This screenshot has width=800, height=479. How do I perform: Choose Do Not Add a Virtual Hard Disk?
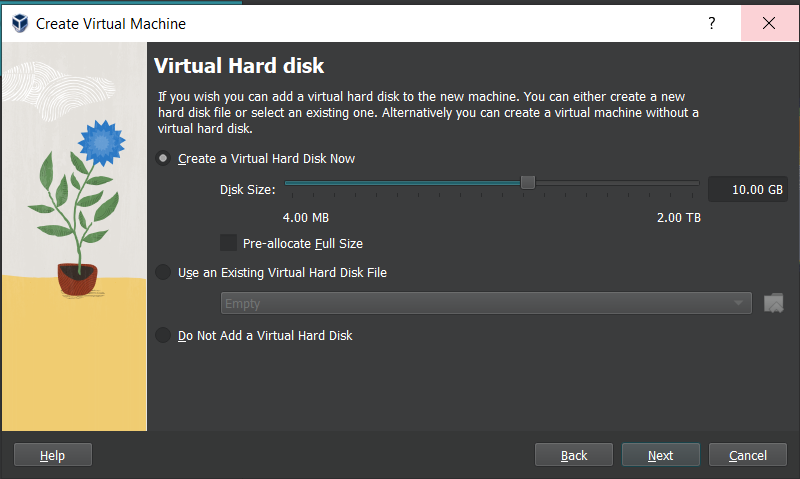(x=164, y=336)
